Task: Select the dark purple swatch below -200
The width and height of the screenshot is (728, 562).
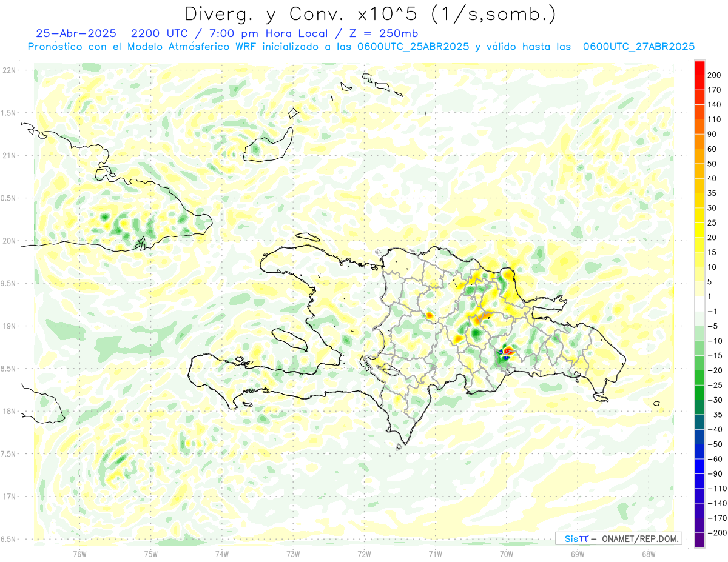Action: [700, 540]
